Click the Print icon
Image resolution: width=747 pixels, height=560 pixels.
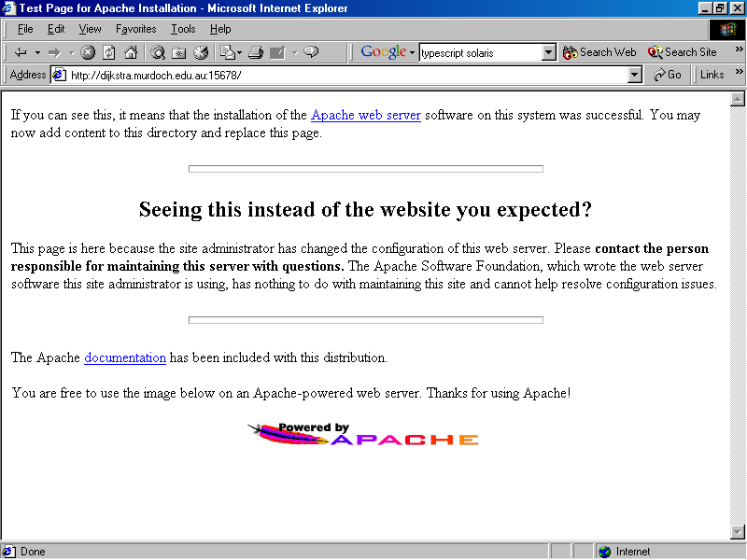pos(256,52)
